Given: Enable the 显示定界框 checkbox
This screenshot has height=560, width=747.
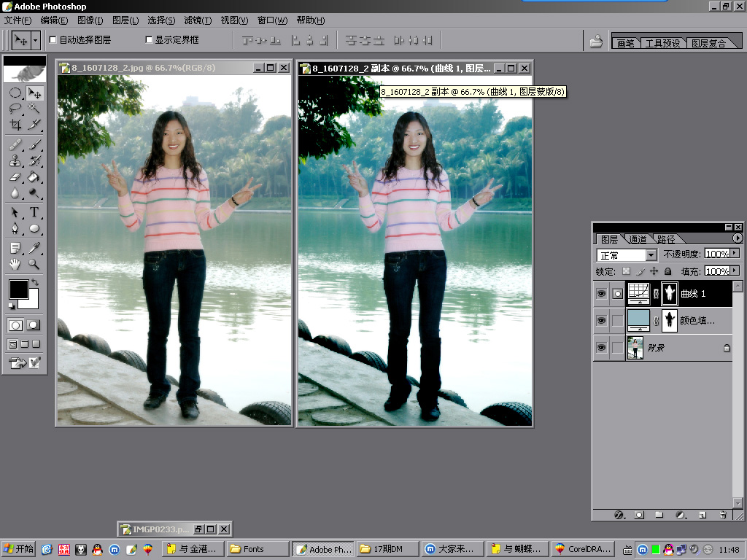Looking at the screenshot, I should click(x=149, y=40).
